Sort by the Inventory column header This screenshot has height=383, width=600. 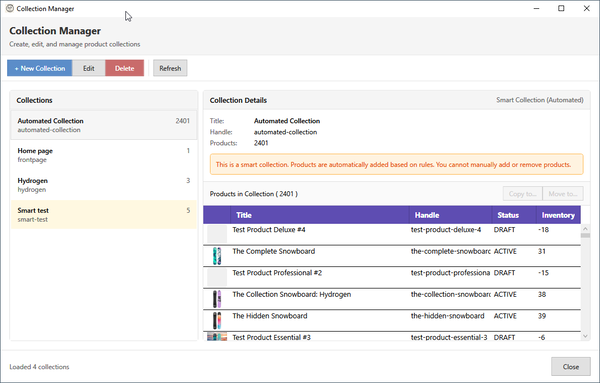(x=558, y=215)
